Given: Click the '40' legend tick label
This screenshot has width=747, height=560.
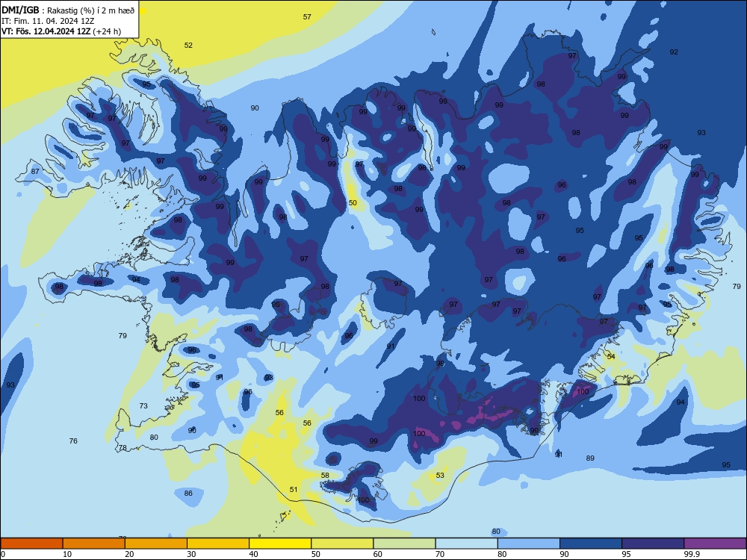Looking at the screenshot, I should click(253, 554).
